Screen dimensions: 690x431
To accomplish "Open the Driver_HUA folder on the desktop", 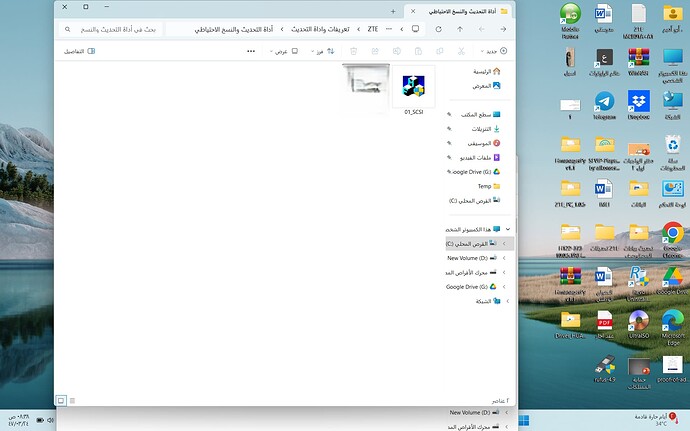I will 570,324.
